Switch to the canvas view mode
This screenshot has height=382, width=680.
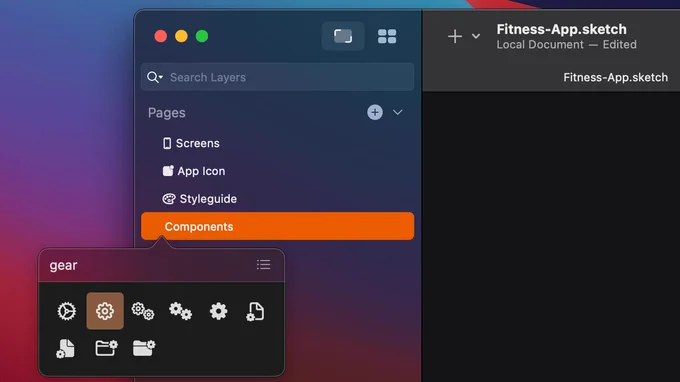(343, 36)
